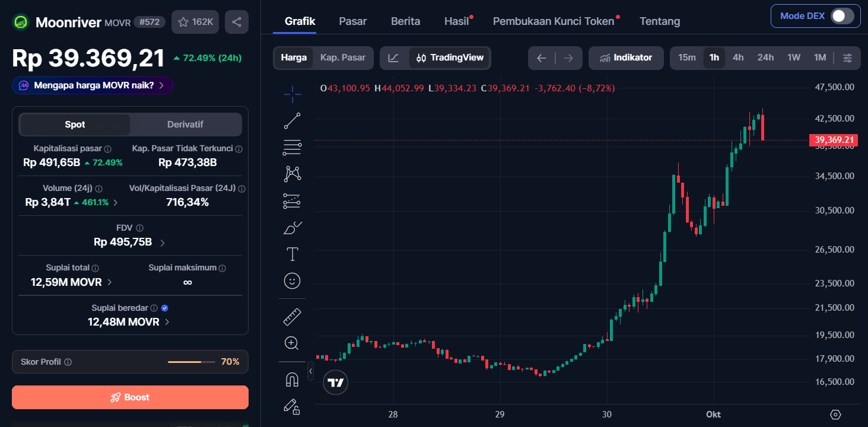Switch to the Derivatif tab
868x427 pixels.
(185, 125)
